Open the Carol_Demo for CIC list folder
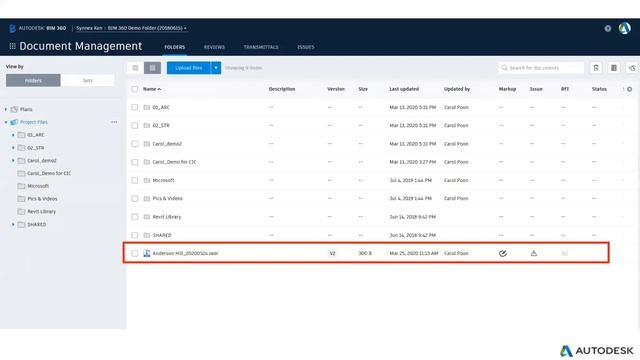This screenshot has width=640, height=360. coord(174,162)
